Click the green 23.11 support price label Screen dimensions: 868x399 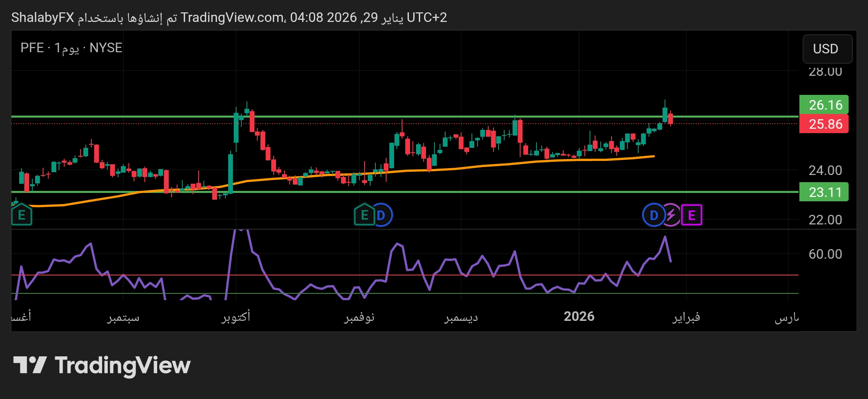pos(824,192)
